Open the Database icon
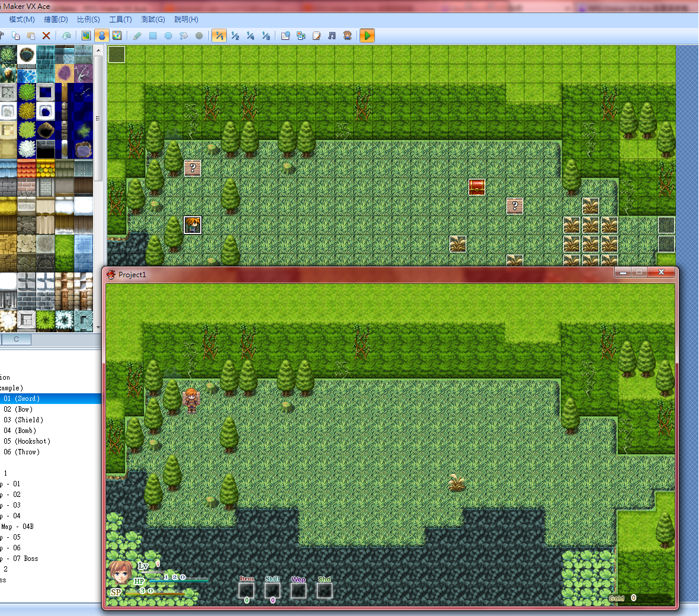The height and width of the screenshot is (616, 699). point(286,36)
